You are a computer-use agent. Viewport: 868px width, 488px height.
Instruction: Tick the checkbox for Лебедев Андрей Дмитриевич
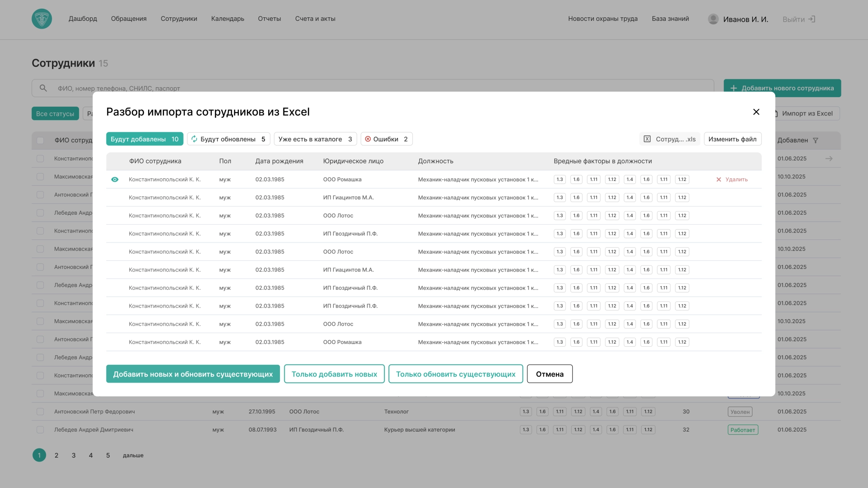tap(40, 430)
